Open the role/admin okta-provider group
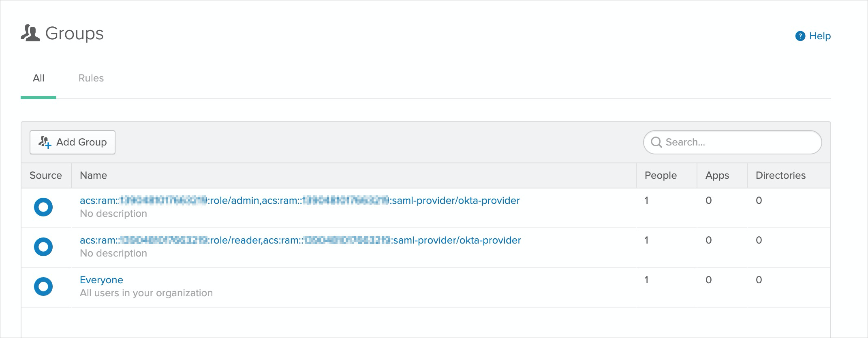The width and height of the screenshot is (868, 338). point(299,201)
